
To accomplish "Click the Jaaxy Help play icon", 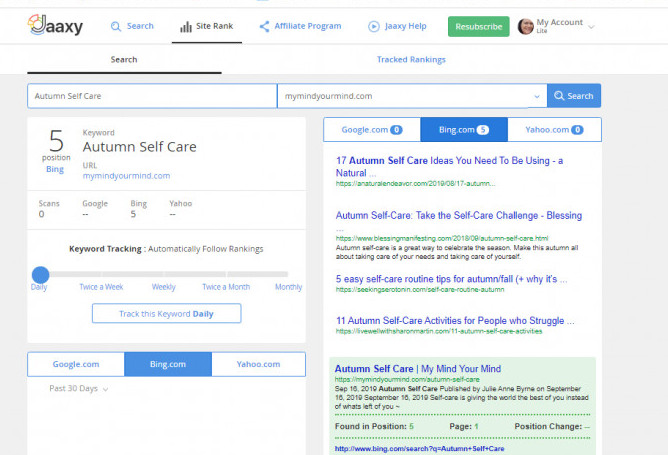I will [374, 26].
